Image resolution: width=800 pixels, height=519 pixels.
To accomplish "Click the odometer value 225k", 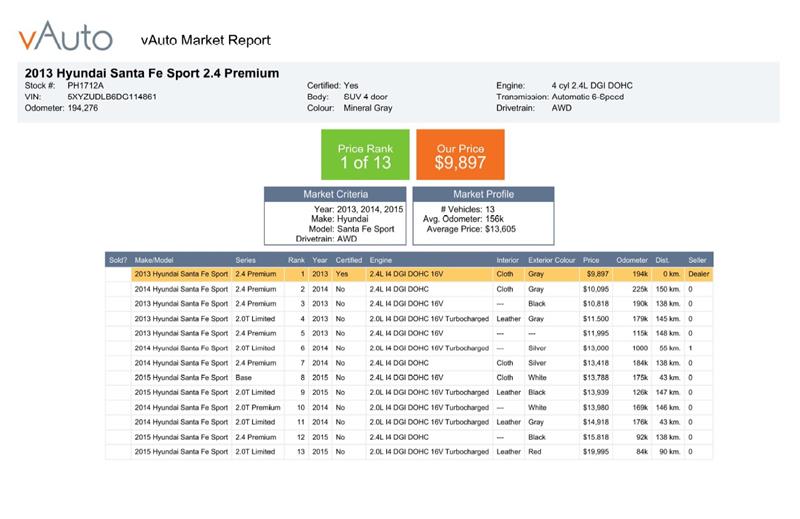I will [640, 289].
